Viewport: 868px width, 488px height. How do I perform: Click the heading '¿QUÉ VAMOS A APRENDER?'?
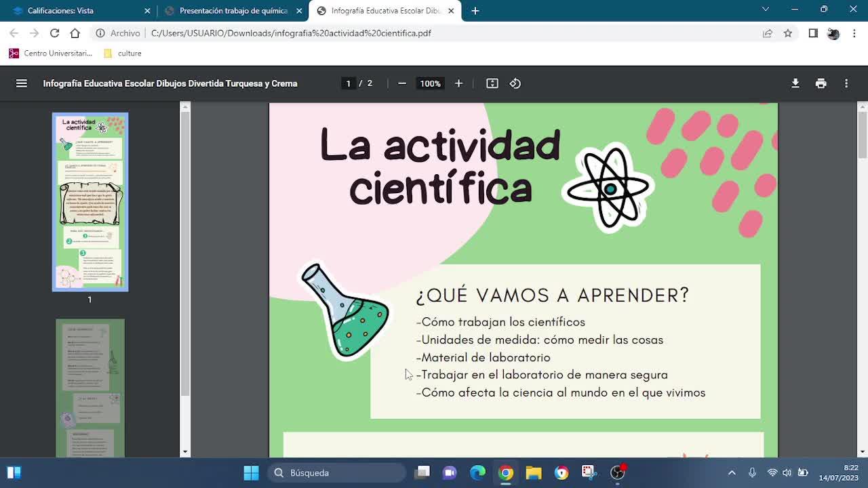pyautogui.click(x=553, y=296)
